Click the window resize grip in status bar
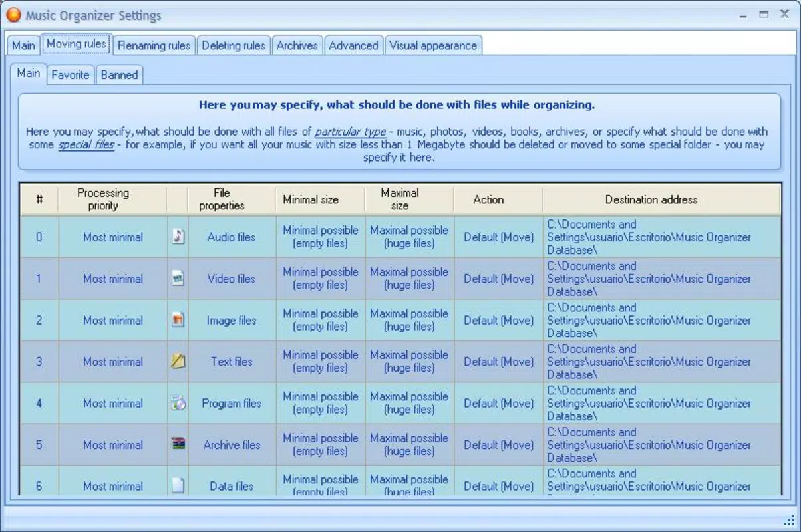This screenshot has width=801, height=532. (788, 519)
